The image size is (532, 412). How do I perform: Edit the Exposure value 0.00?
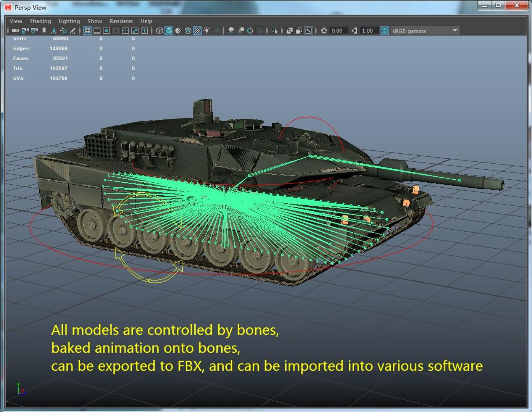339,31
